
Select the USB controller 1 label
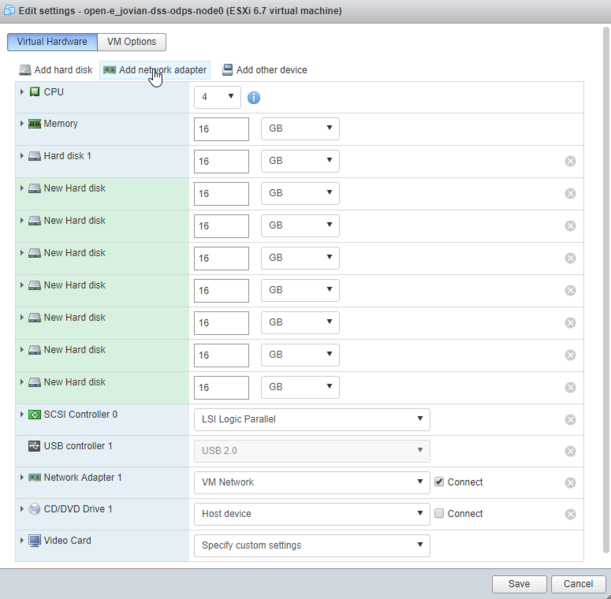[78, 446]
